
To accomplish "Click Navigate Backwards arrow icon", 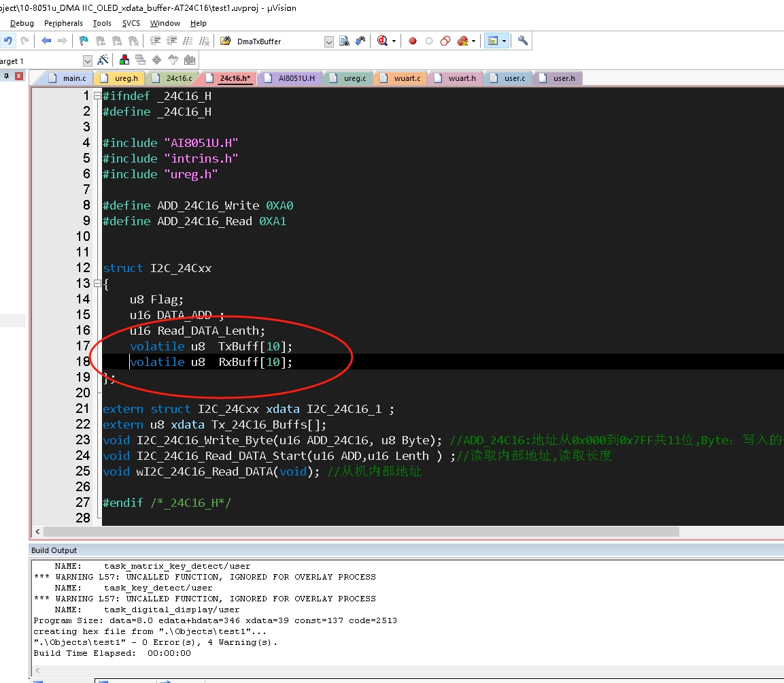I will point(46,41).
